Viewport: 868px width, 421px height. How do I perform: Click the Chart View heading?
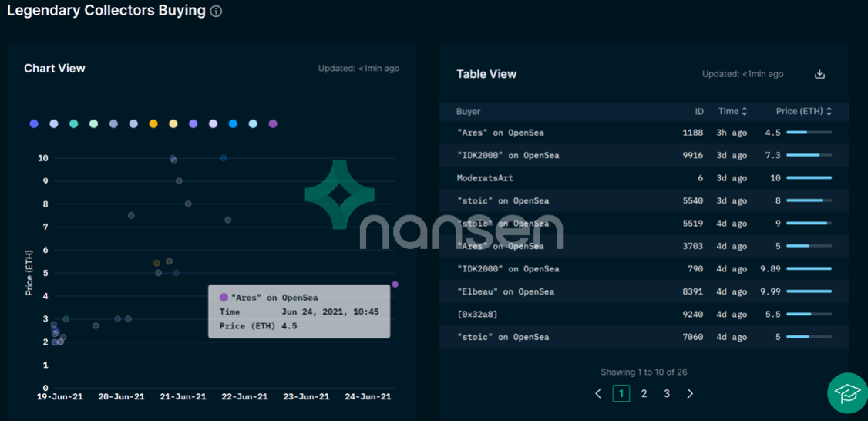pyautogui.click(x=55, y=68)
